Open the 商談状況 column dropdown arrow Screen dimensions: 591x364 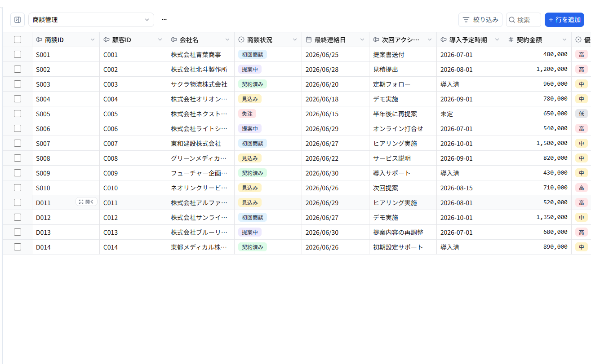pos(295,40)
